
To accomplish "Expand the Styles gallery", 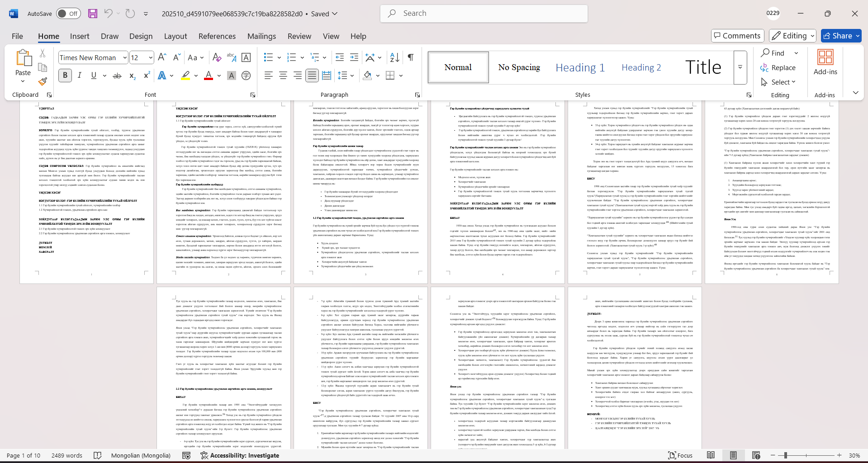I will pos(740,67).
